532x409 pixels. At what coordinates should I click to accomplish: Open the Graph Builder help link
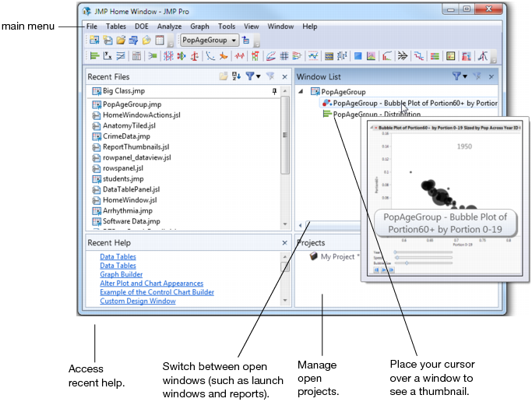tap(121, 274)
